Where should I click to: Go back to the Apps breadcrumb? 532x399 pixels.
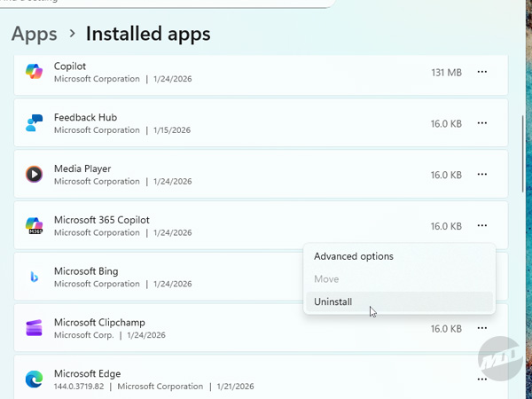click(x=35, y=35)
